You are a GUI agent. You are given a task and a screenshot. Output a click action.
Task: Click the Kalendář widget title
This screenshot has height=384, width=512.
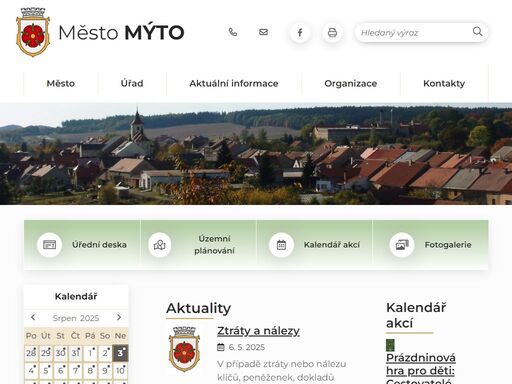(76, 296)
